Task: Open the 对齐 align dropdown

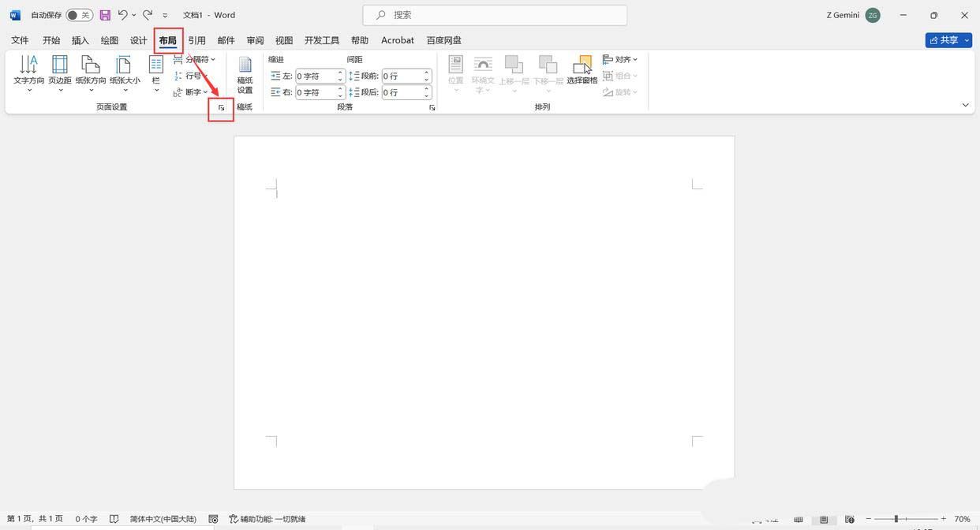Action: tap(621, 59)
